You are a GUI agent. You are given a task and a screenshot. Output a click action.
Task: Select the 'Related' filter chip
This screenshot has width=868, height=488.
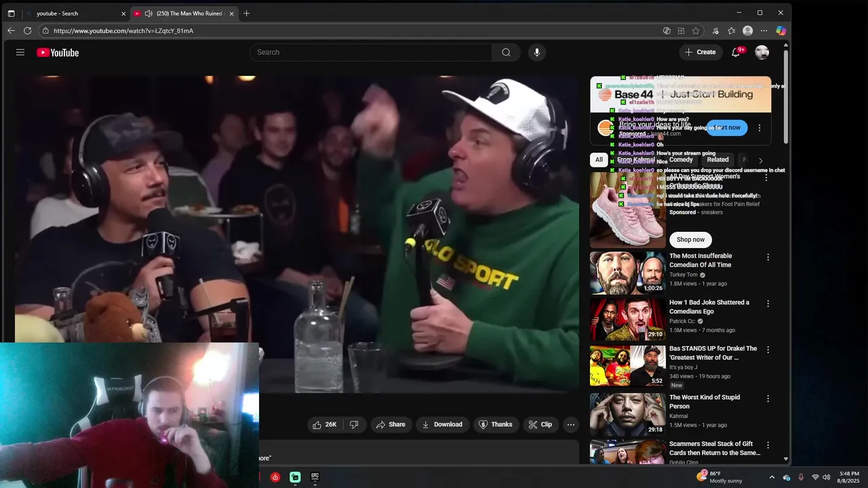(x=717, y=160)
